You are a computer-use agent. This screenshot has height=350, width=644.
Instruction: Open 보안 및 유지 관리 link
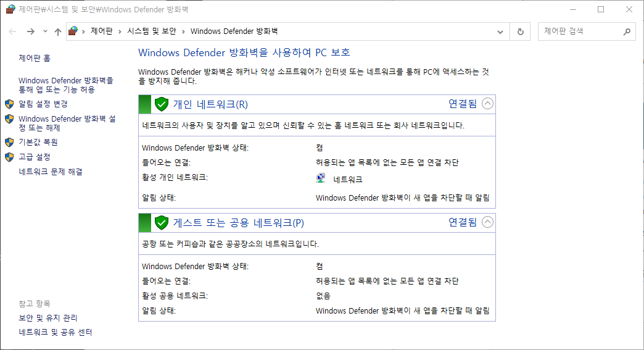tap(48, 318)
